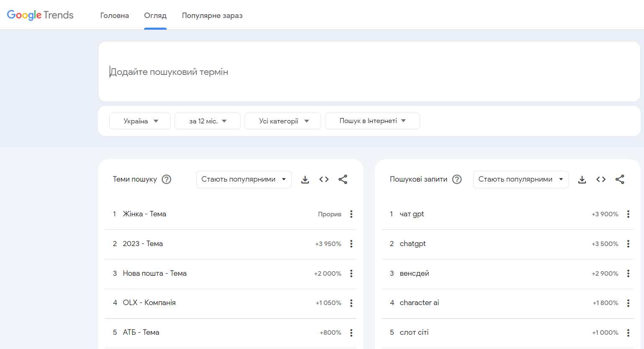Open the 'Усі категорії' dropdown
This screenshot has height=349, width=644.
pyautogui.click(x=283, y=121)
